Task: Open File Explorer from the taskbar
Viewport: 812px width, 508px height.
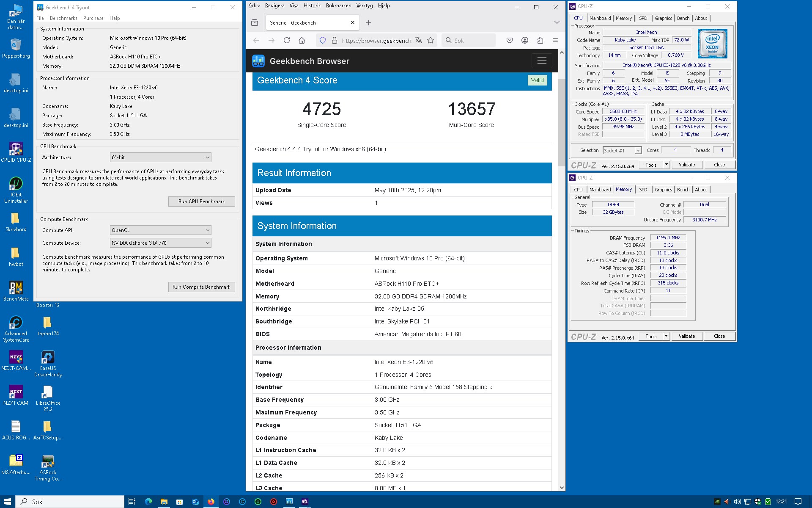Action: tap(164, 502)
